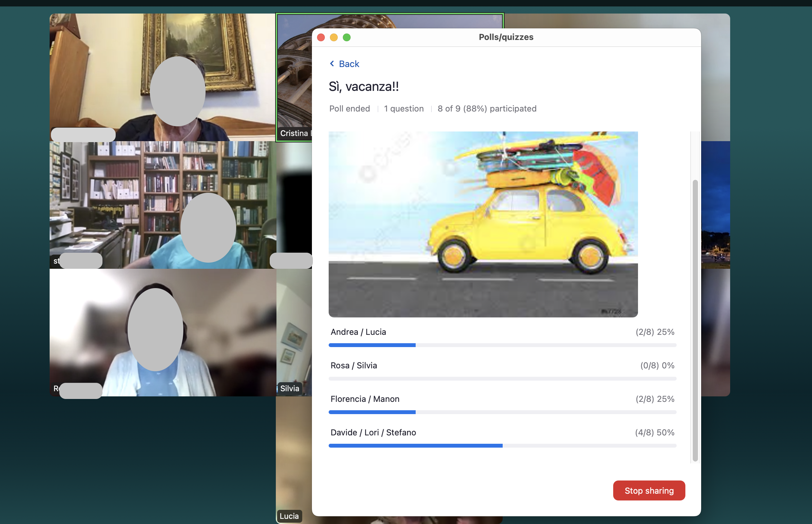This screenshot has width=812, height=524.
Task: Click the Back link text
Action: (349, 64)
